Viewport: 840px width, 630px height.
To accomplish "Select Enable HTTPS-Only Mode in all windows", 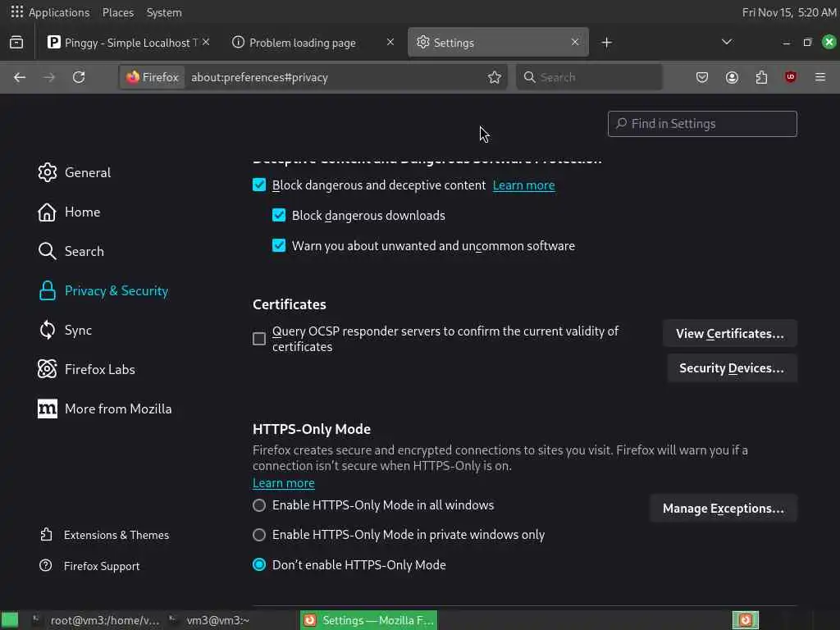I will click(259, 505).
